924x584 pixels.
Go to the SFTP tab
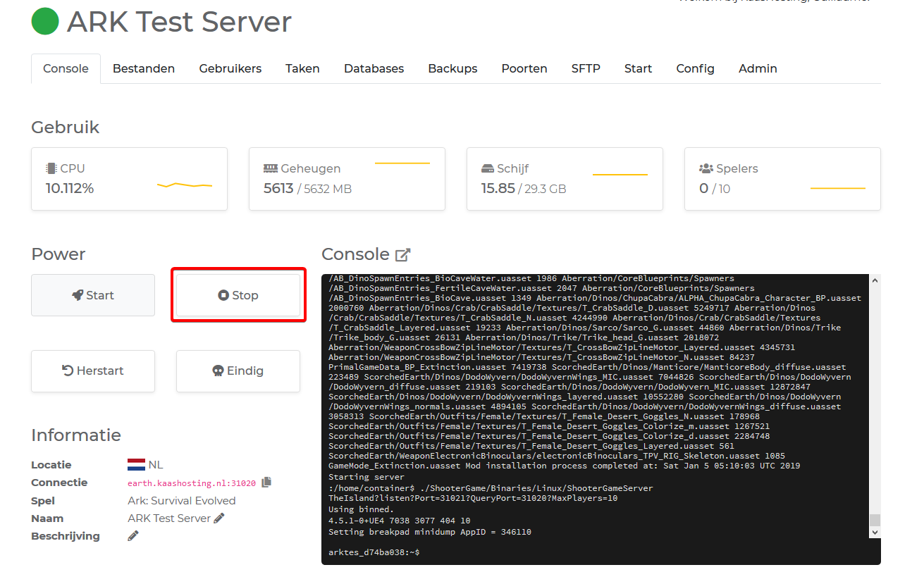point(586,69)
